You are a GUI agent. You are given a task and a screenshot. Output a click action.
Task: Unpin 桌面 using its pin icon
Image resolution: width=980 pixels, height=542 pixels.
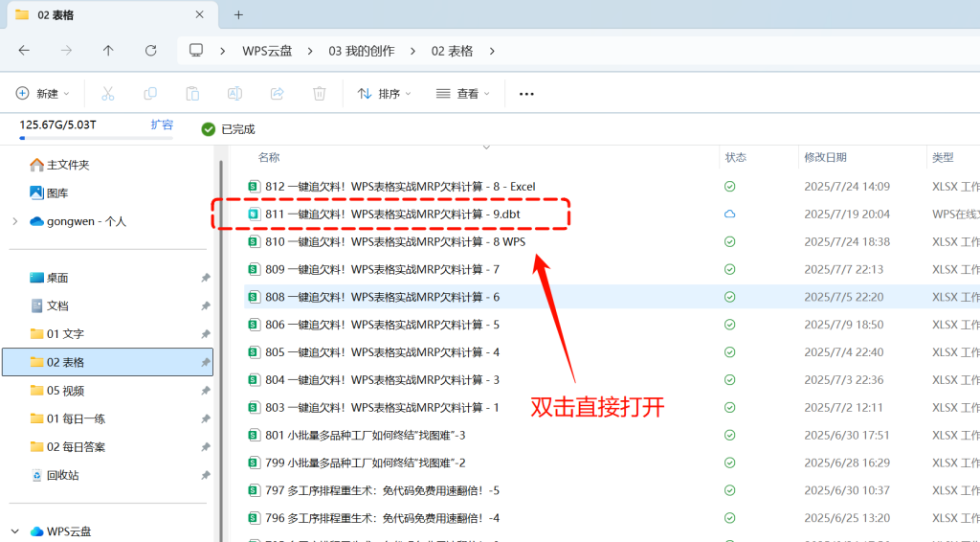pos(205,278)
